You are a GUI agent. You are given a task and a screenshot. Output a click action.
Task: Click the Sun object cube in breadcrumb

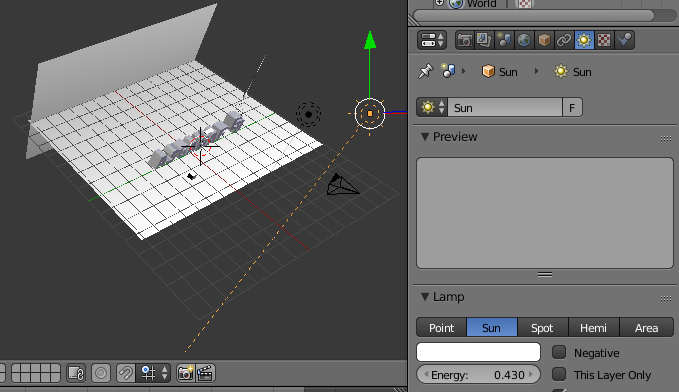point(488,71)
